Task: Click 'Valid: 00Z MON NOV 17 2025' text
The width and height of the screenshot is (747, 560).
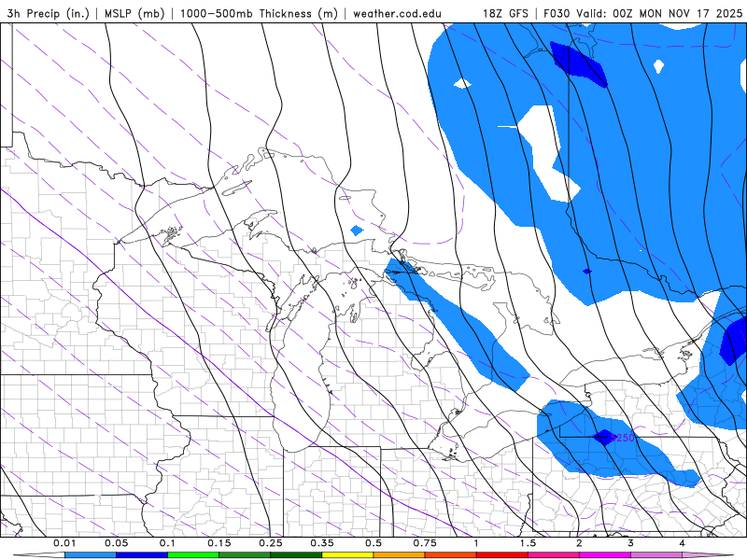Action: (x=659, y=13)
